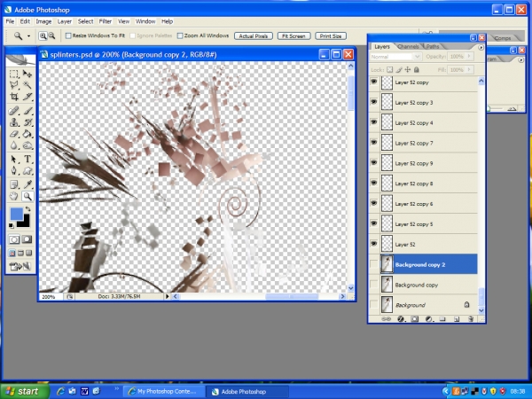
Task: Open the blue foreground color swatch
Action: click(x=16, y=214)
